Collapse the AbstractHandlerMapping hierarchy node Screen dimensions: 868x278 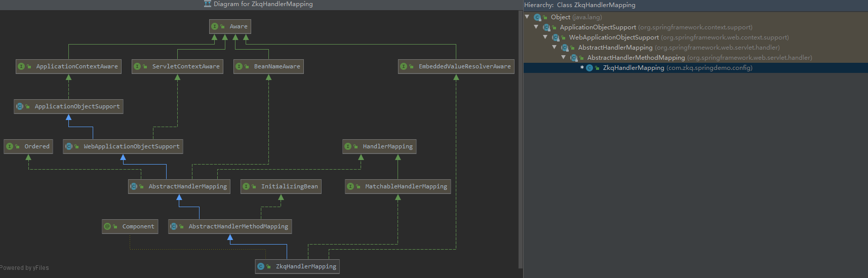555,47
